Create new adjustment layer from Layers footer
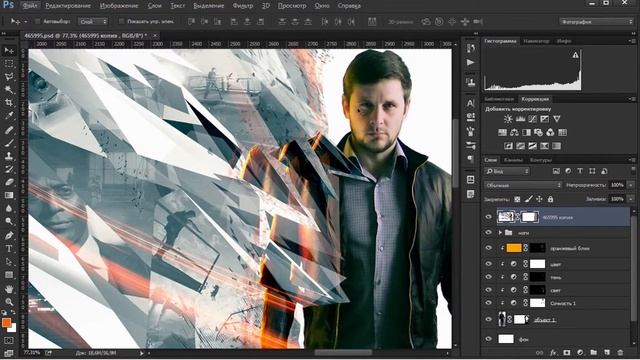Screen dimensions: 640x360 [580, 353]
